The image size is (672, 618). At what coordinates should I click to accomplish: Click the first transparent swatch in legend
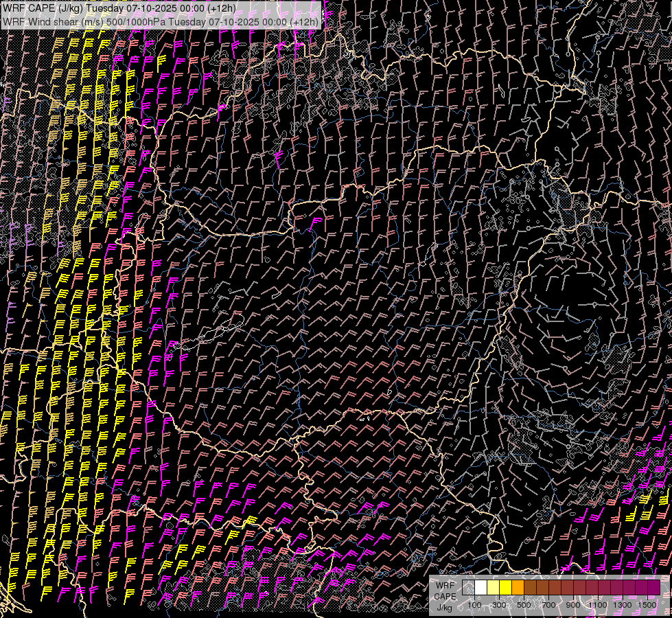point(469,588)
